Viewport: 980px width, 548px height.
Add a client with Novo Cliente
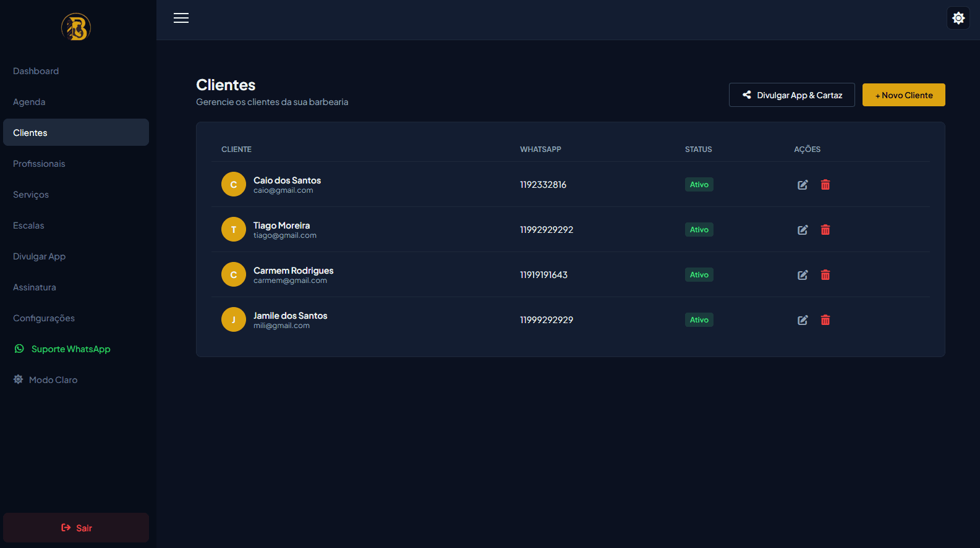pyautogui.click(x=904, y=95)
